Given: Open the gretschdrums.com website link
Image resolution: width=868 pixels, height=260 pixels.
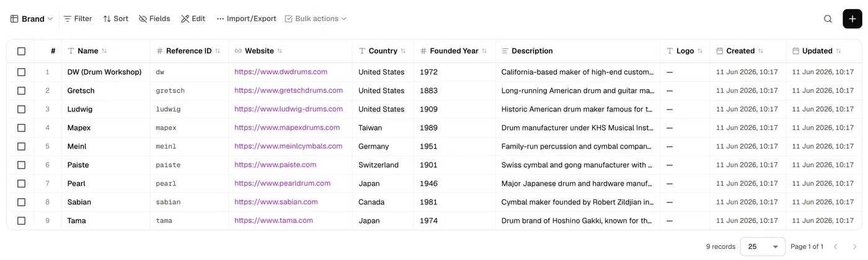Looking at the screenshot, I should click(x=288, y=90).
